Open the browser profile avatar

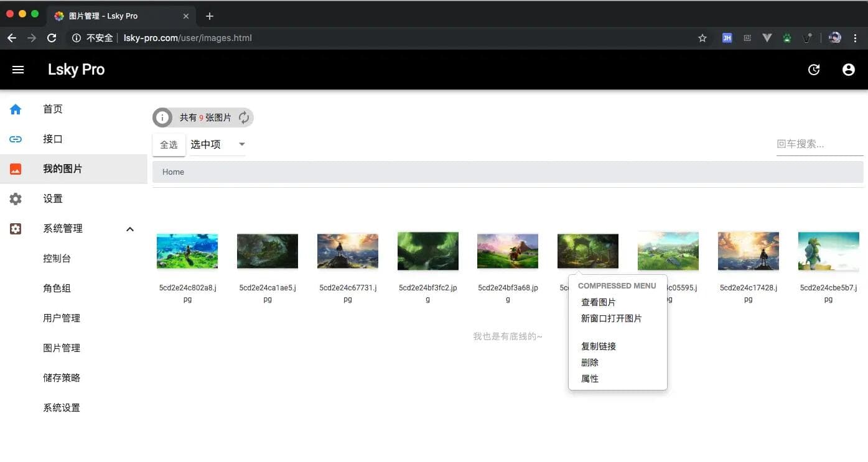(x=835, y=38)
